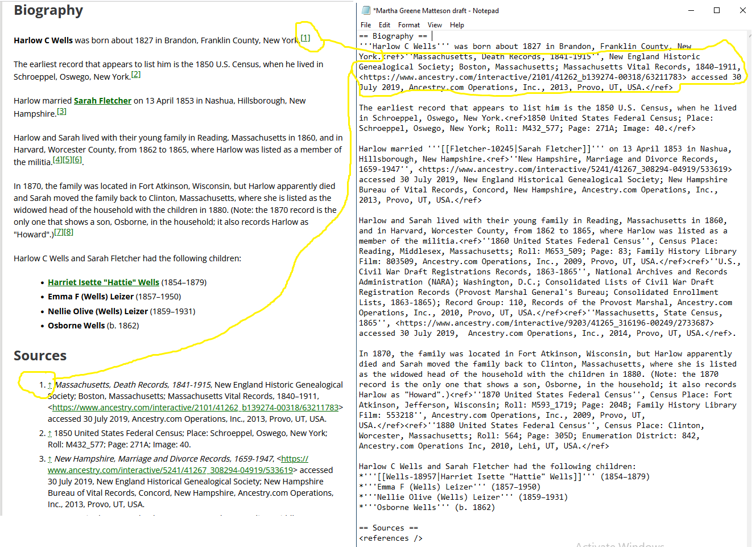This screenshot has width=756, height=547.
Task: Open the Help menu in Notepad
Action: (x=457, y=25)
